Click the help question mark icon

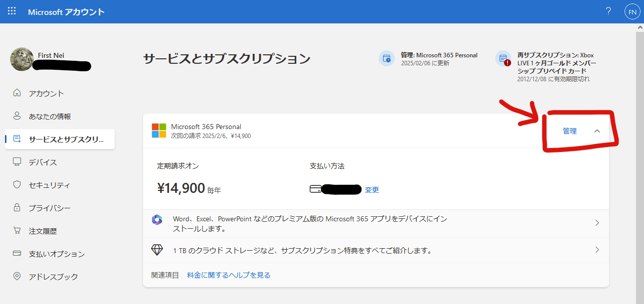[x=609, y=11]
